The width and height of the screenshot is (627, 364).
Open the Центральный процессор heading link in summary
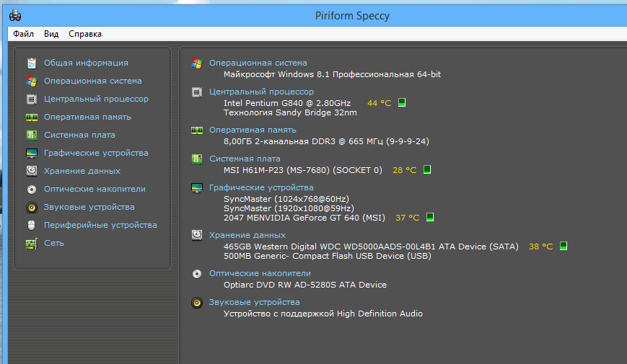[x=261, y=92]
